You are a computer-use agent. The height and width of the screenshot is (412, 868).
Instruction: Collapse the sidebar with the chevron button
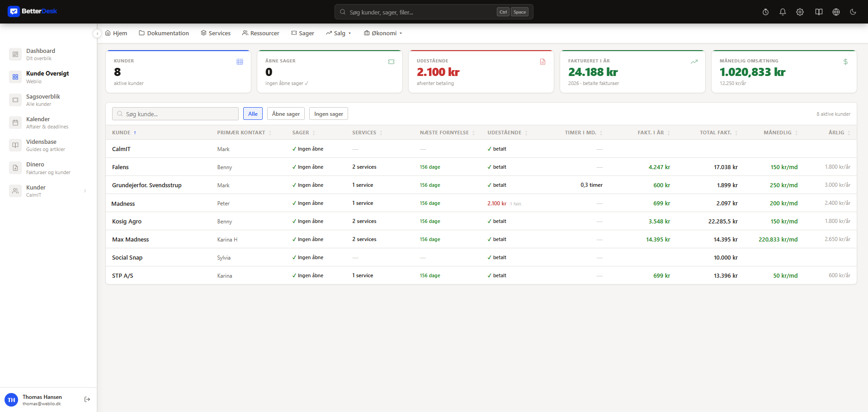coord(97,33)
